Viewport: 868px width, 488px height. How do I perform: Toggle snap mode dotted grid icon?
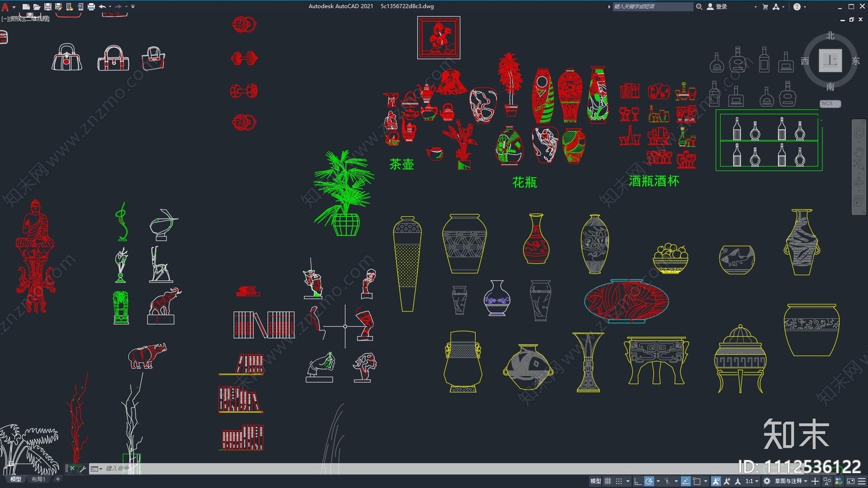coord(618,481)
